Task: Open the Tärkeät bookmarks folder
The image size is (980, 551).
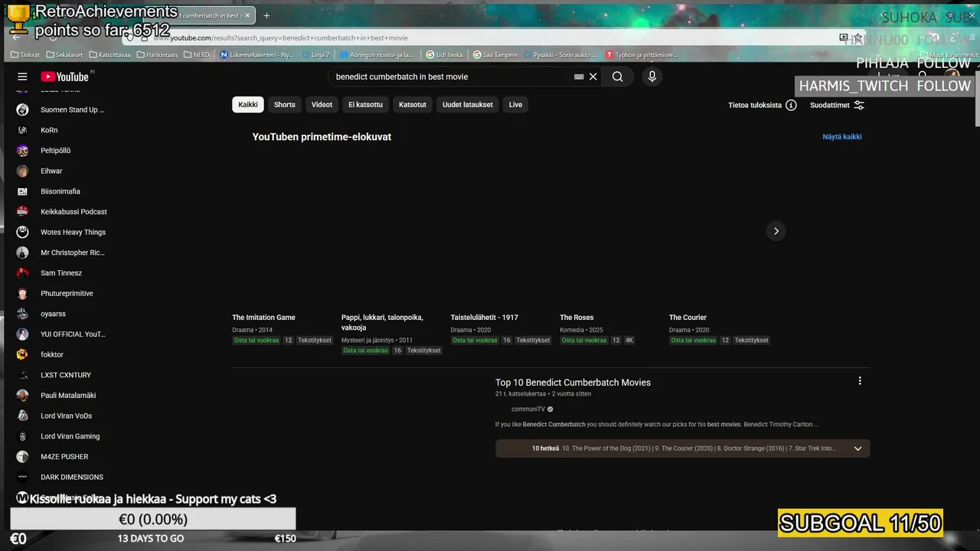Action: (x=25, y=55)
